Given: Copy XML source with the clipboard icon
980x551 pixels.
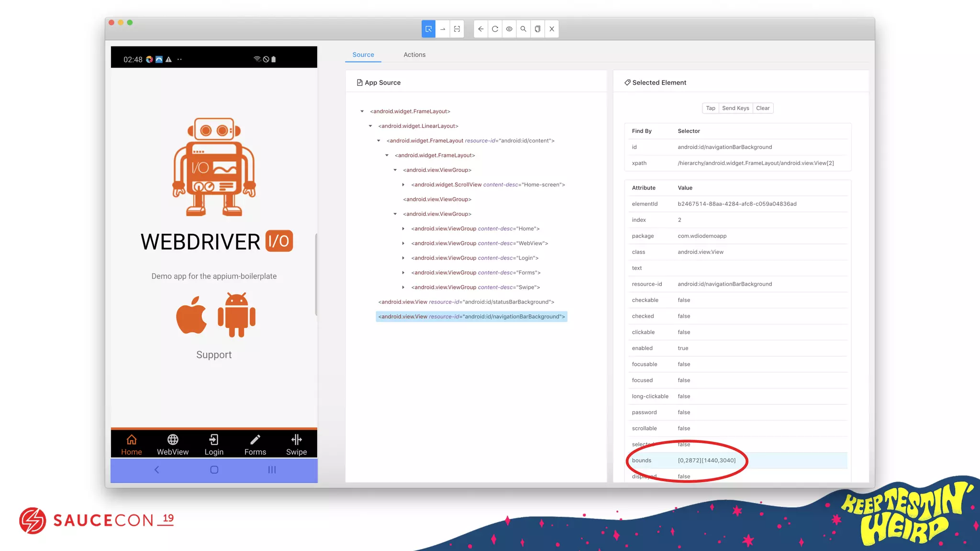Looking at the screenshot, I should [537, 29].
